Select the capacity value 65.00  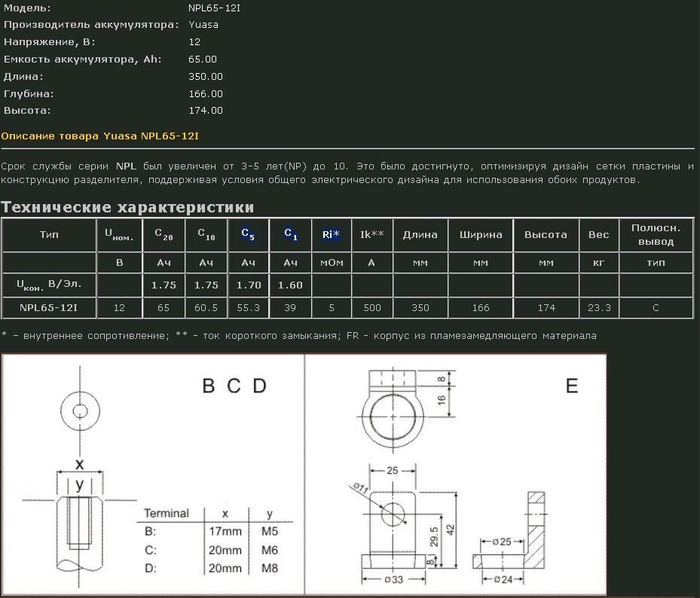(x=203, y=59)
